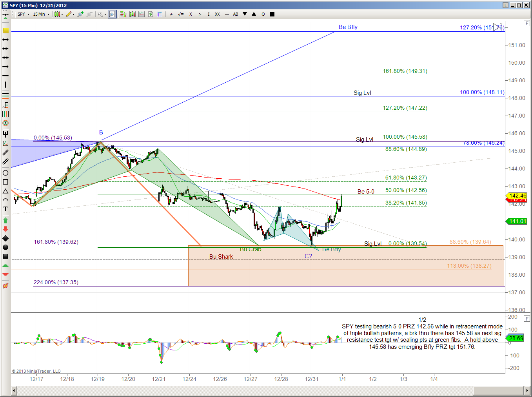Image resolution: width=532 pixels, height=397 pixels.
Task: Select the horizontal line tool
Action: click(5, 76)
